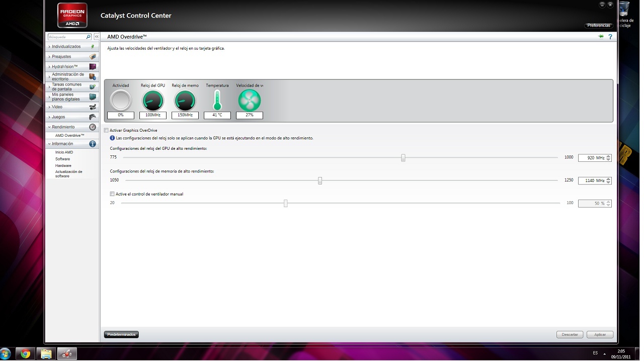Click the ES language indicator in tray
The width and height of the screenshot is (644, 362).
595,353
